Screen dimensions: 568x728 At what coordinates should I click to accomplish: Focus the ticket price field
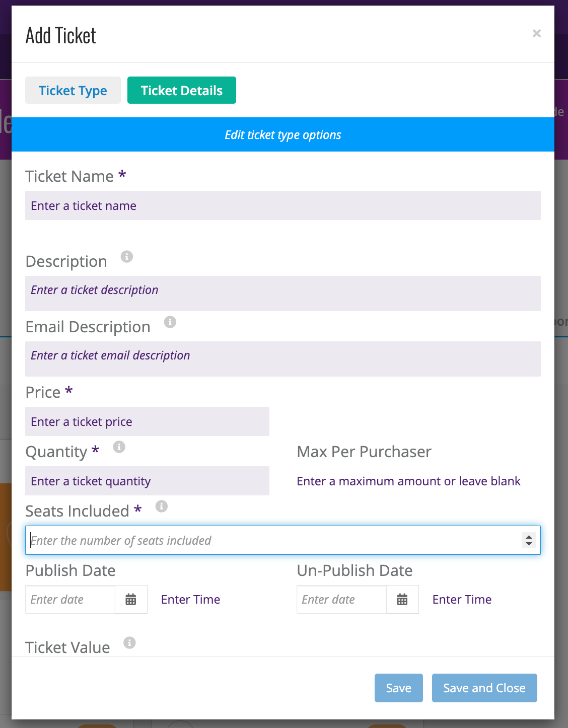(x=147, y=421)
